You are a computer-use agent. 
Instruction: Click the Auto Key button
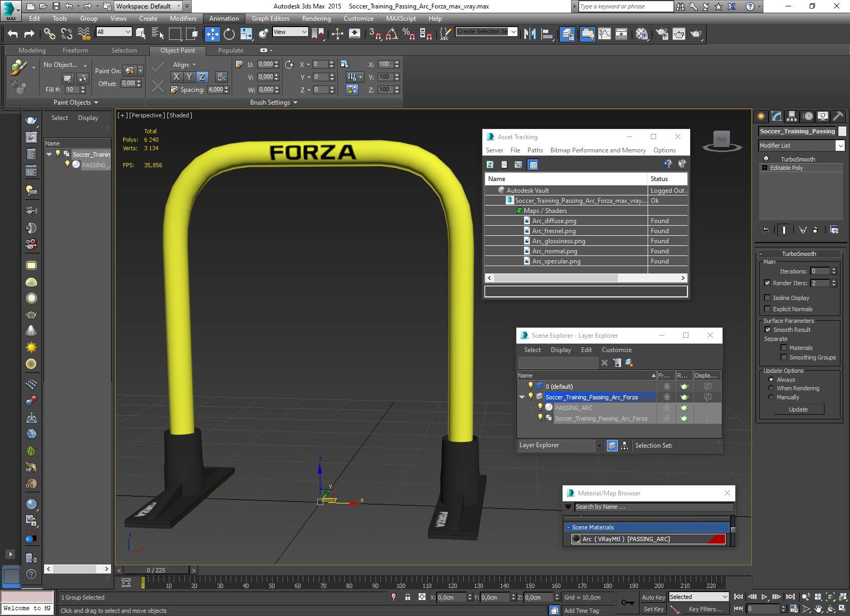pos(653,597)
